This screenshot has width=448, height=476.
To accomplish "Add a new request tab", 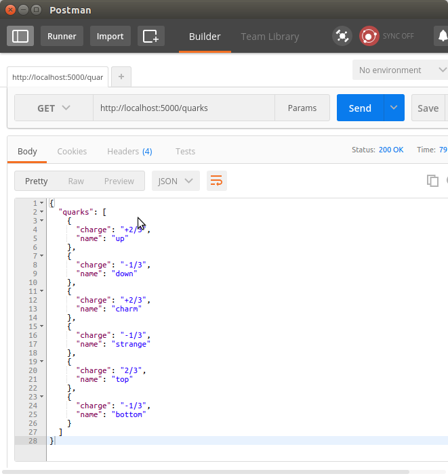I will point(121,77).
